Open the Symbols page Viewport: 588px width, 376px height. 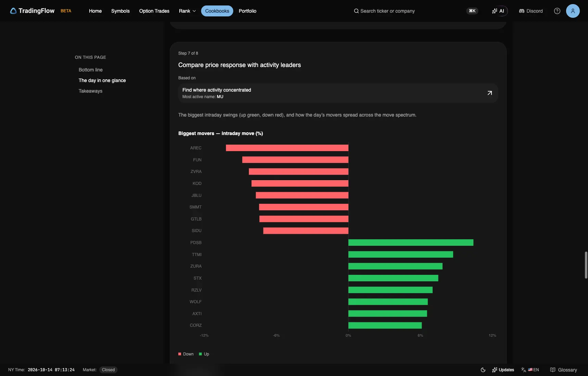[120, 11]
